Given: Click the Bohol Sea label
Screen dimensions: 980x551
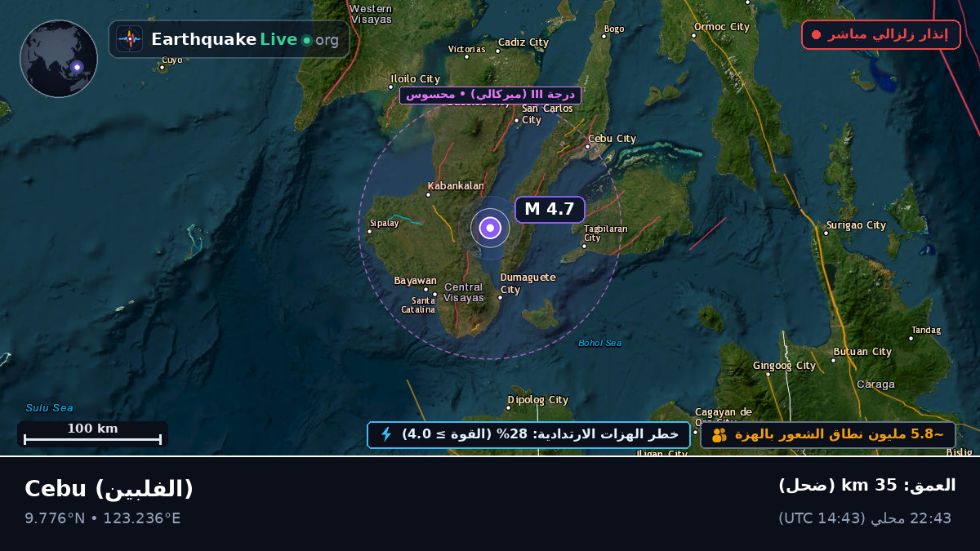Looking at the screenshot, I should 599,343.
